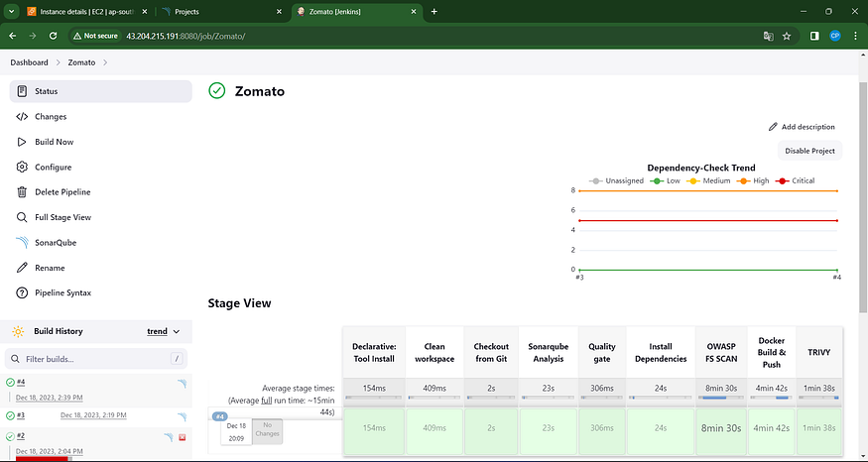Switch to the Projects tab
The height and width of the screenshot is (462, 868).
point(221,12)
